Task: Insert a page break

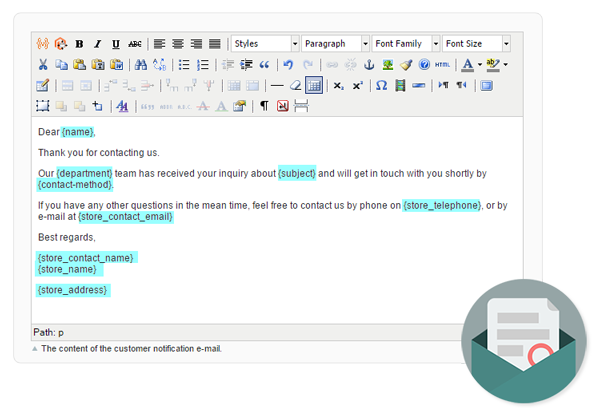Action: tap(301, 106)
